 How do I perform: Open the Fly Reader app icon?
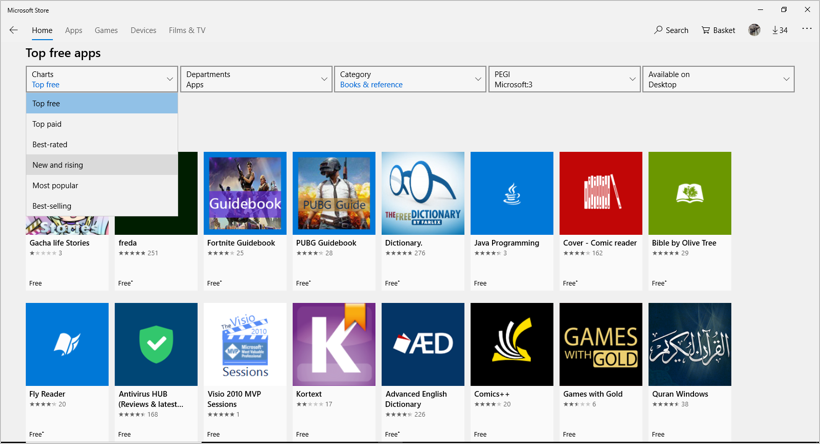(67, 344)
